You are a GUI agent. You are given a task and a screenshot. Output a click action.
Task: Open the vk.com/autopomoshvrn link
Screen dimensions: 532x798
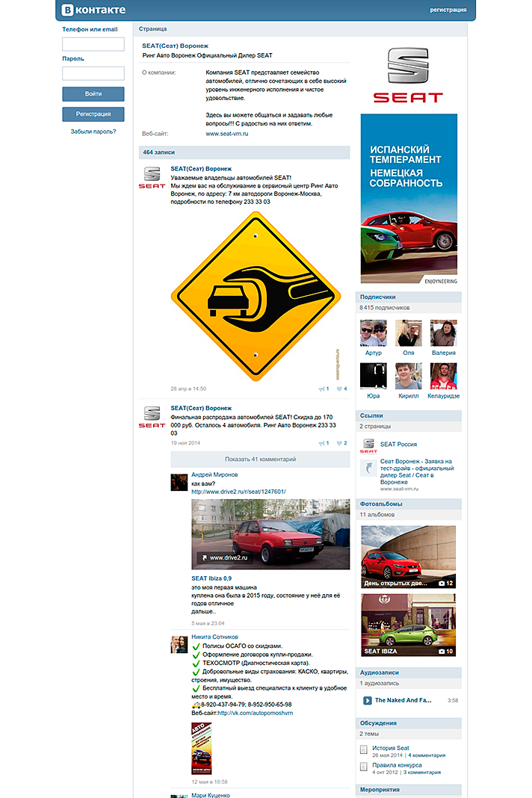(x=255, y=713)
